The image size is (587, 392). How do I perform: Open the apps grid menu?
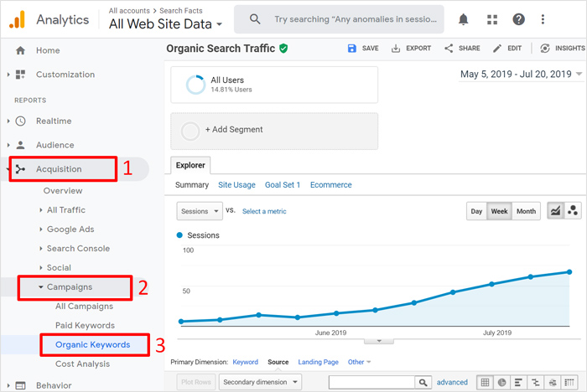[x=492, y=18]
